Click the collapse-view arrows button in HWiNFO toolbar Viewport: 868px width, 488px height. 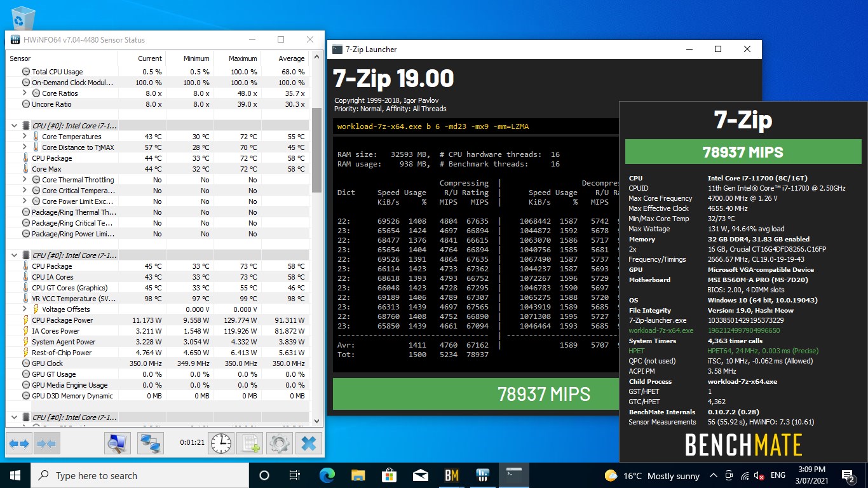47,444
